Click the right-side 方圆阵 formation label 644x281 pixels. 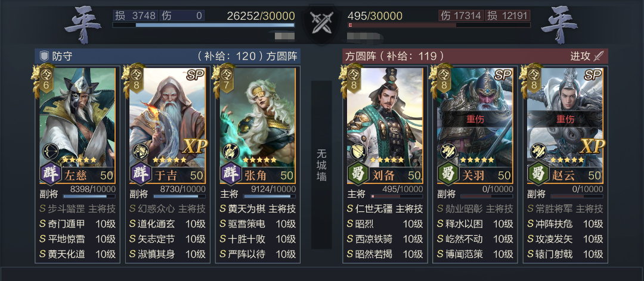click(355, 56)
